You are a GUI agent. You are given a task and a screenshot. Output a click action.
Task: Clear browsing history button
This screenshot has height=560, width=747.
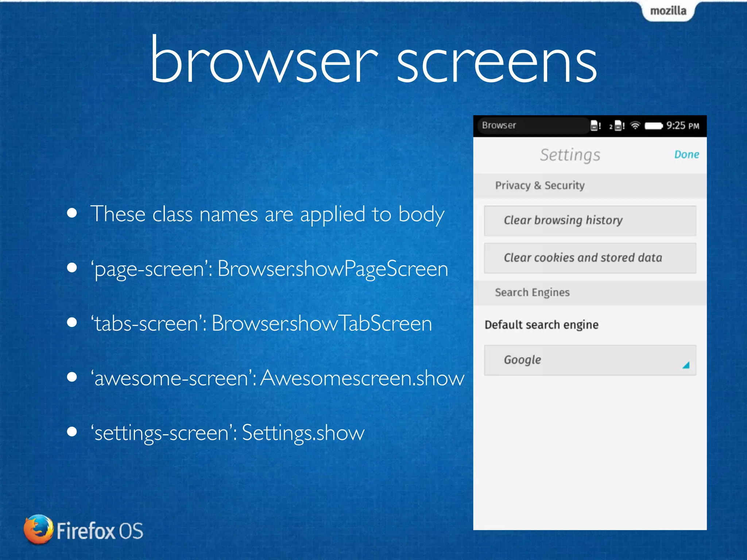(590, 221)
